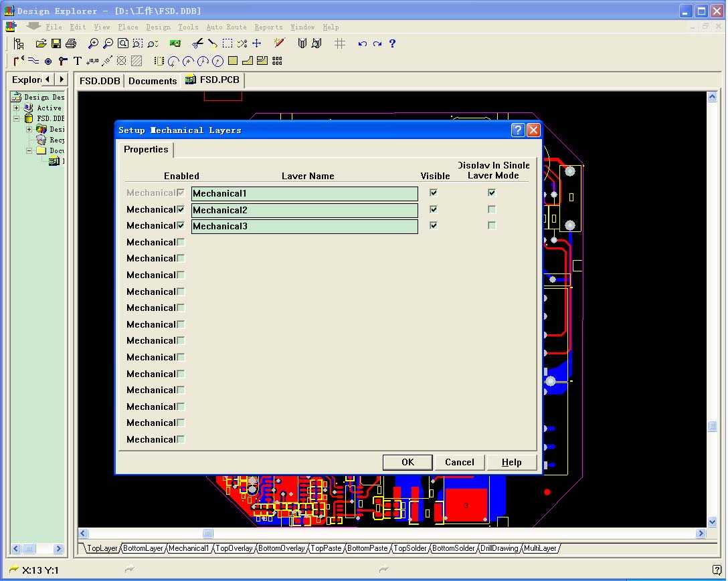
Task: Click the Mechanical2 layer name field
Action: click(304, 210)
